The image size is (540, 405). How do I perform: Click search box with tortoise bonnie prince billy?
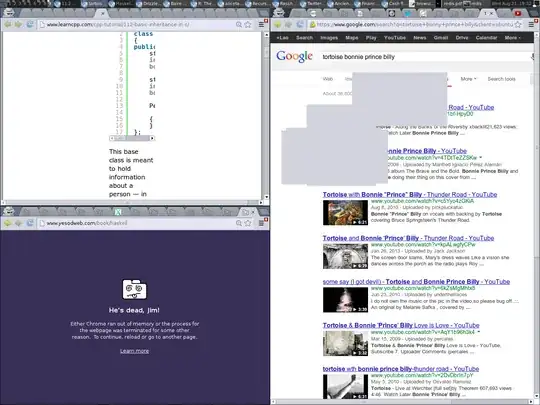(x=425, y=57)
